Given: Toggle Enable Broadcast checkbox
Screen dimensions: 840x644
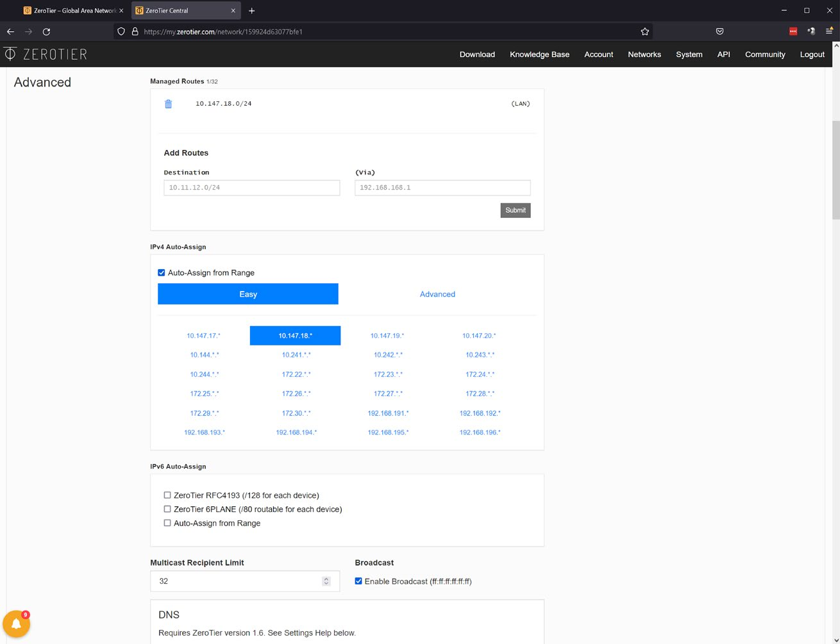Looking at the screenshot, I should tap(358, 581).
